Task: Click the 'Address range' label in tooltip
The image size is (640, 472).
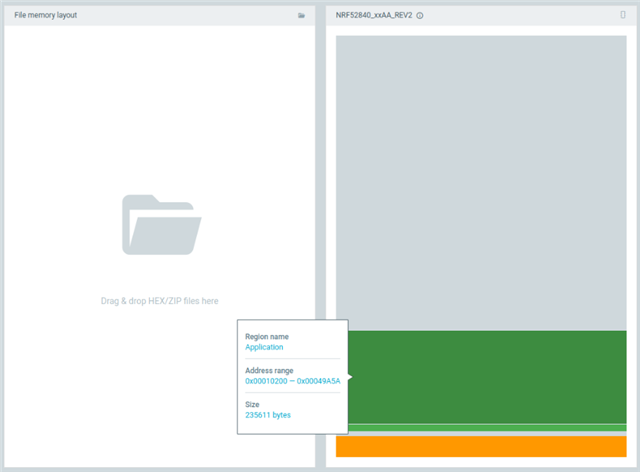Action: [269, 370]
